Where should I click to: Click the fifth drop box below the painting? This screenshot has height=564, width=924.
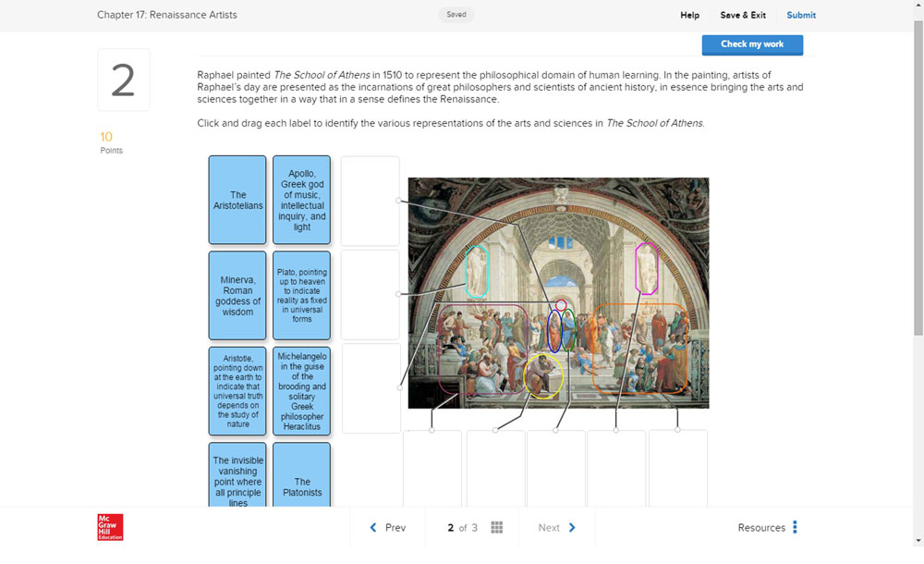click(x=677, y=469)
